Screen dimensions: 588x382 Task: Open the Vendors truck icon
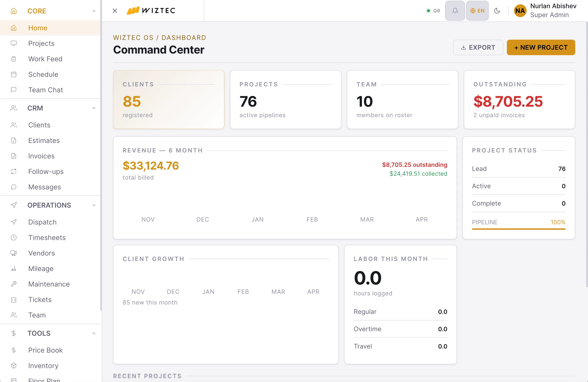pos(14,253)
